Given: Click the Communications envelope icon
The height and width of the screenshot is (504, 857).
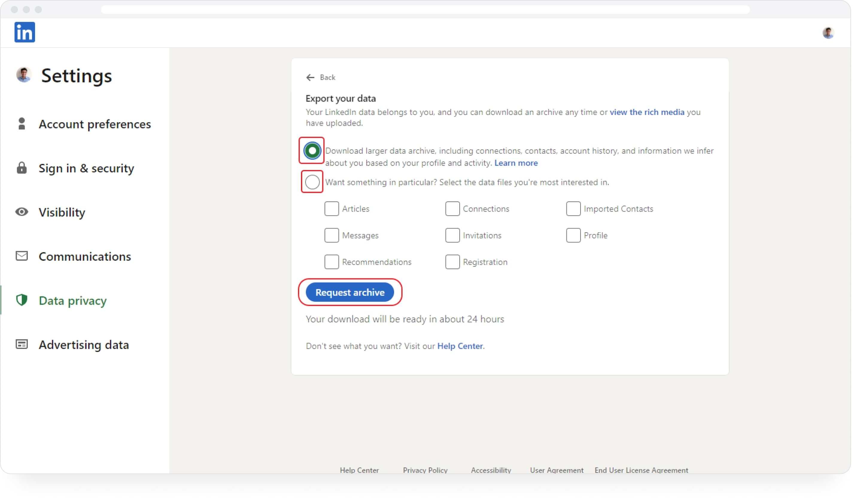Looking at the screenshot, I should point(22,256).
